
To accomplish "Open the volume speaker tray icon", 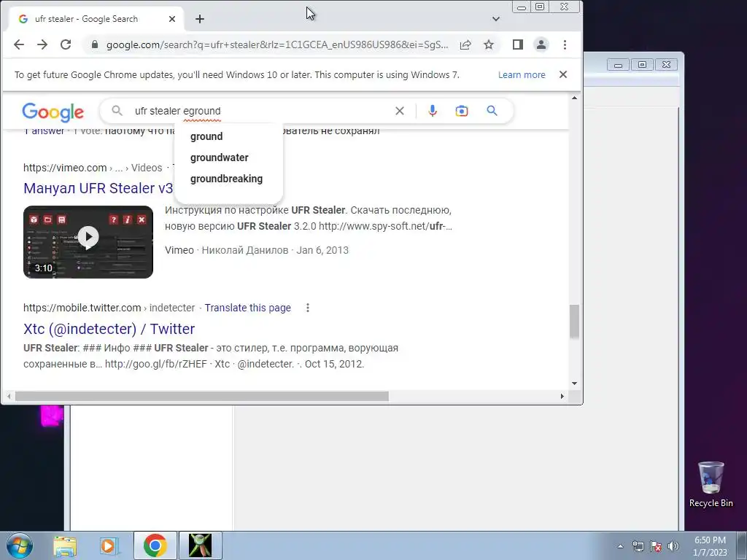I will pos(673,546).
